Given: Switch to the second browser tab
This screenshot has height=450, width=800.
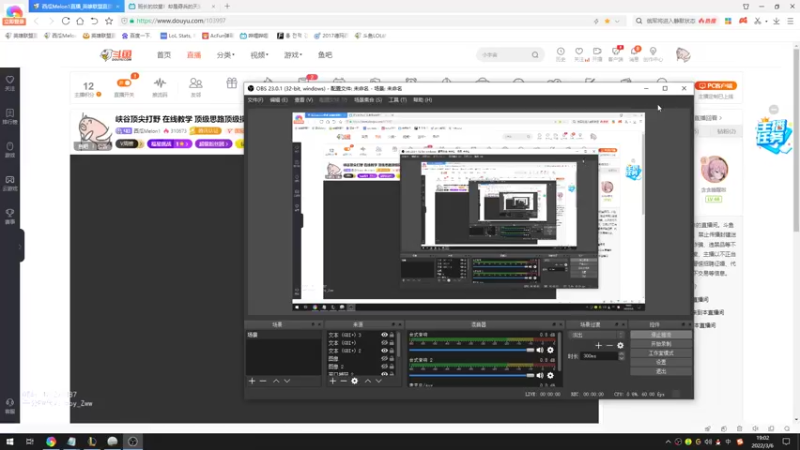Looking at the screenshot, I should point(172,6).
